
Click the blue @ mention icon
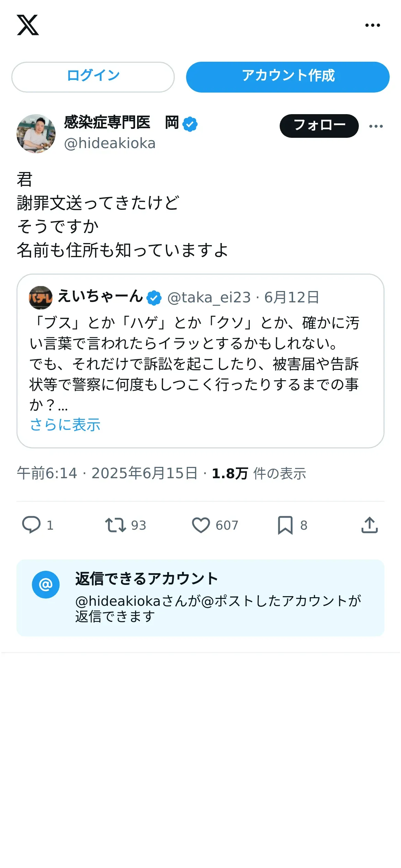(x=46, y=584)
